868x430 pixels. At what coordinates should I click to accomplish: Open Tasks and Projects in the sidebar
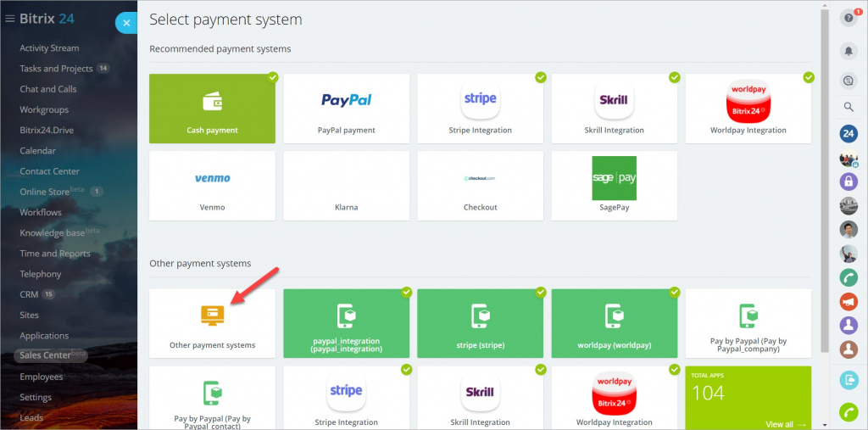coord(56,69)
